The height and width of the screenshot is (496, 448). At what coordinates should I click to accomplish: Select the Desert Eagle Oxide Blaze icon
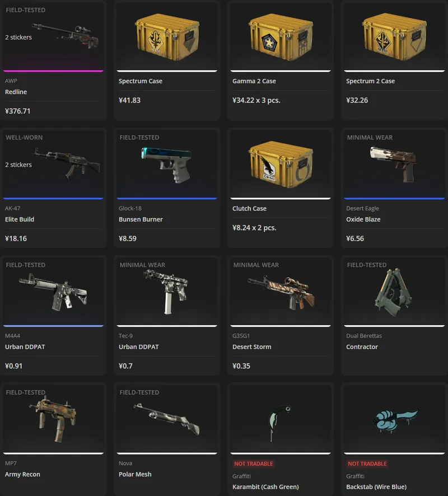coord(393,164)
